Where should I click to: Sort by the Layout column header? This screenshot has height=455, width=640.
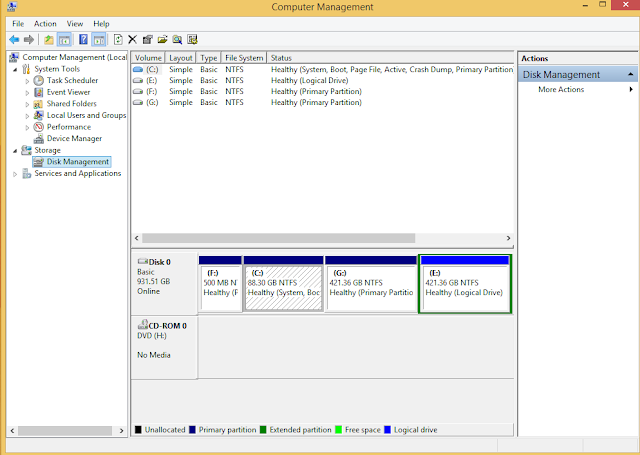pyautogui.click(x=180, y=58)
